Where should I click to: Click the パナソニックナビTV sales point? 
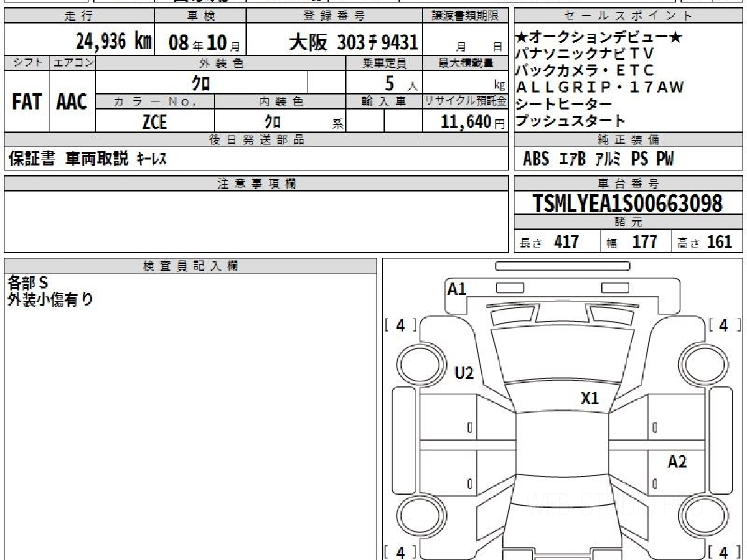585,54
